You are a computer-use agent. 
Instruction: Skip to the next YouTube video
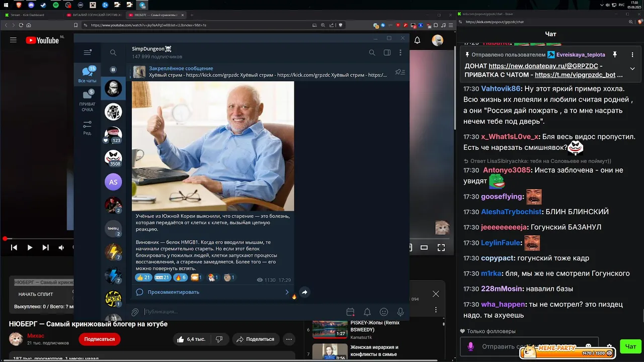click(x=45, y=247)
